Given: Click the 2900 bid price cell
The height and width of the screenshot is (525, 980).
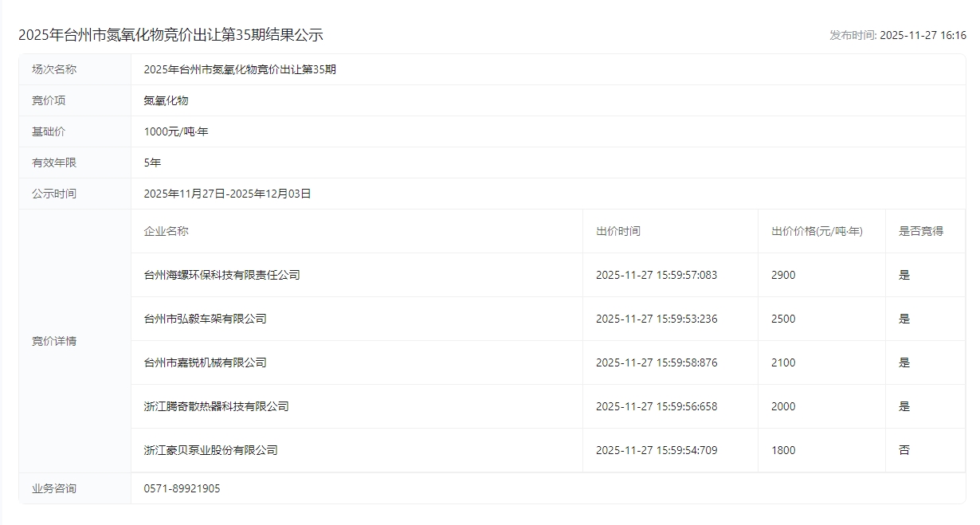Looking at the screenshot, I should 783,275.
